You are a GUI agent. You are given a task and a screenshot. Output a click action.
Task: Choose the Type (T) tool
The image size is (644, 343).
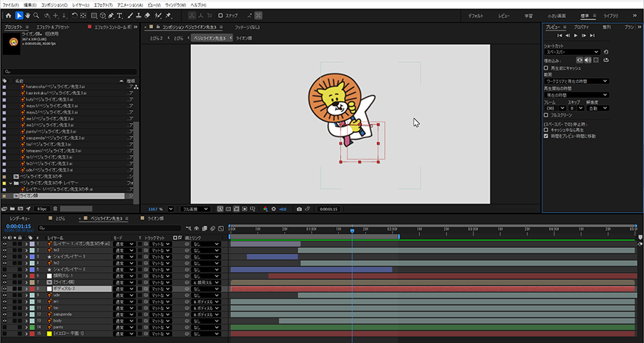point(119,15)
